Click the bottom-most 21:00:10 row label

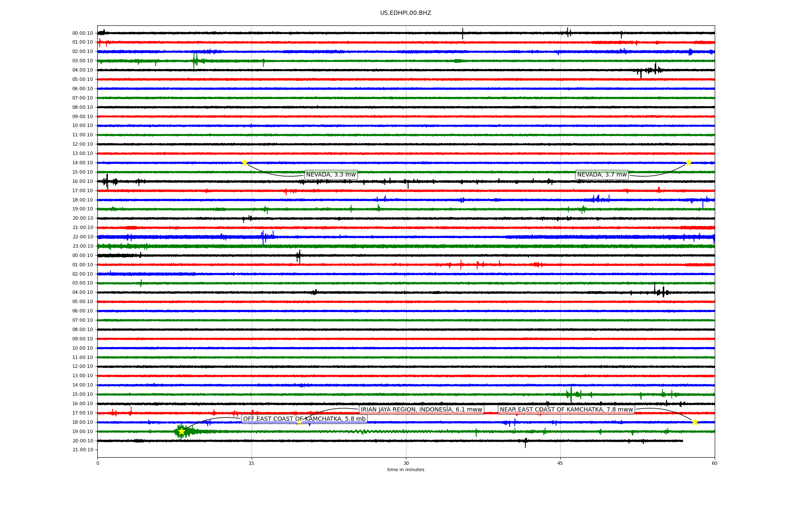82,450
